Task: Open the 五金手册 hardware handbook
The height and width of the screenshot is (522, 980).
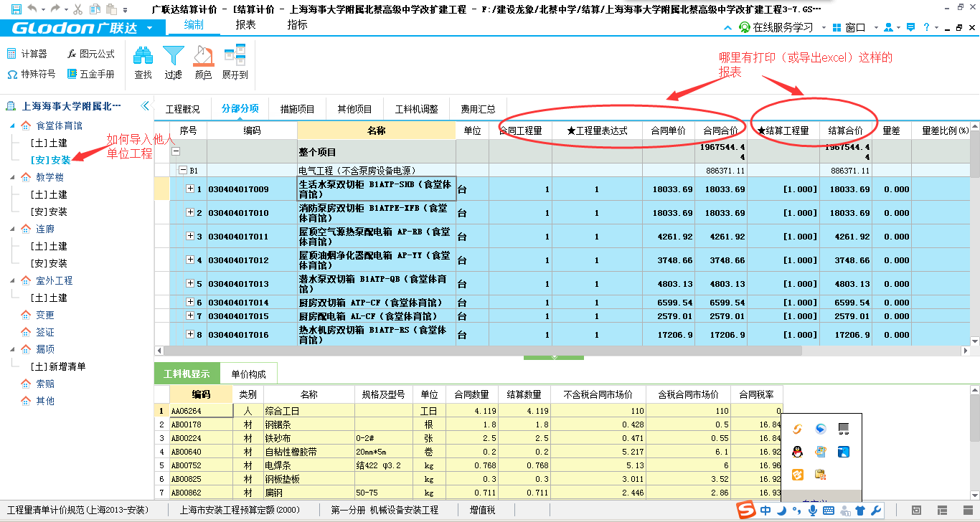Action: point(91,74)
